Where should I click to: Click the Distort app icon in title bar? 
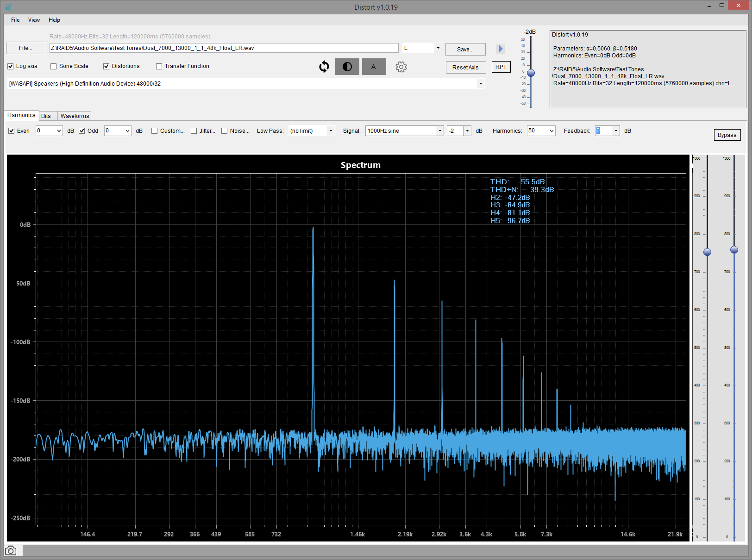[8, 7]
